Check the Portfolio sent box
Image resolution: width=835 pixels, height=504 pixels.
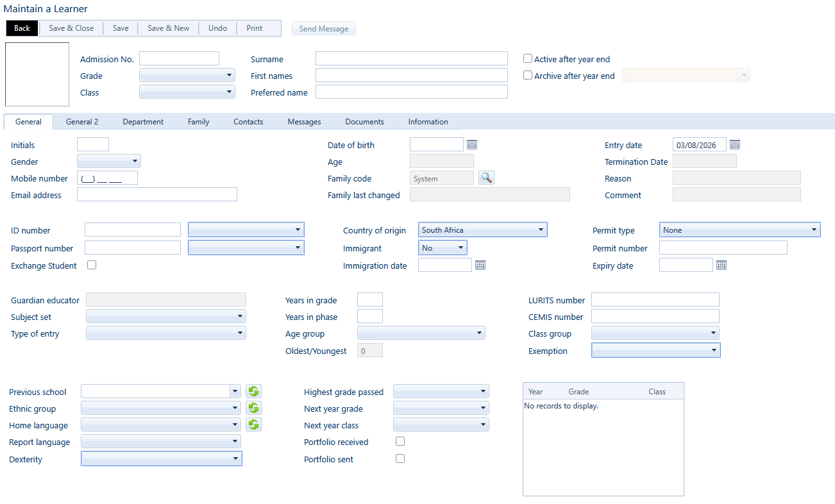pos(400,458)
